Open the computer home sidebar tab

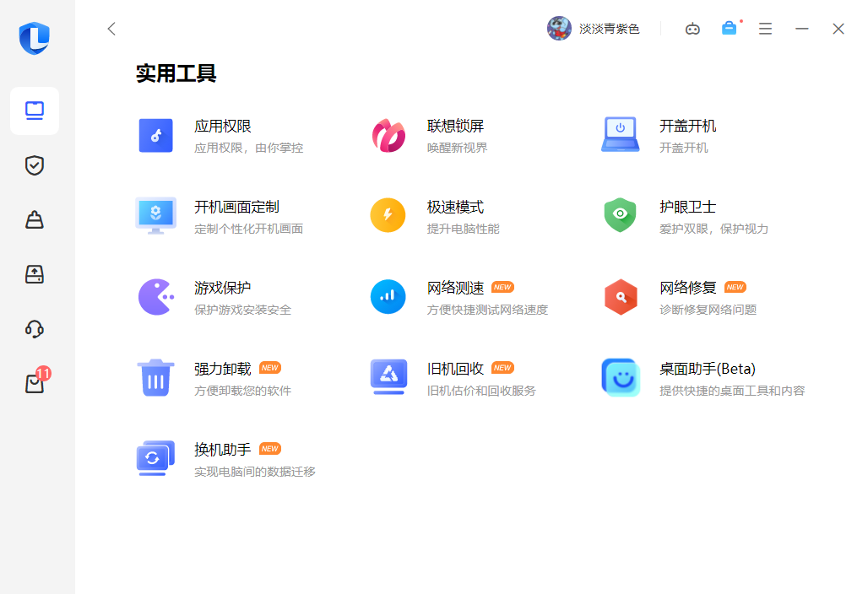[35, 111]
